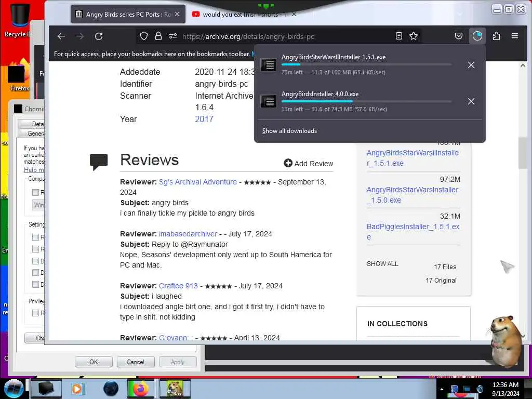Check the Compatibility mode checkbox in Properties dialog
The height and width of the screenshot is (399, 532).
tap(35, 192)
